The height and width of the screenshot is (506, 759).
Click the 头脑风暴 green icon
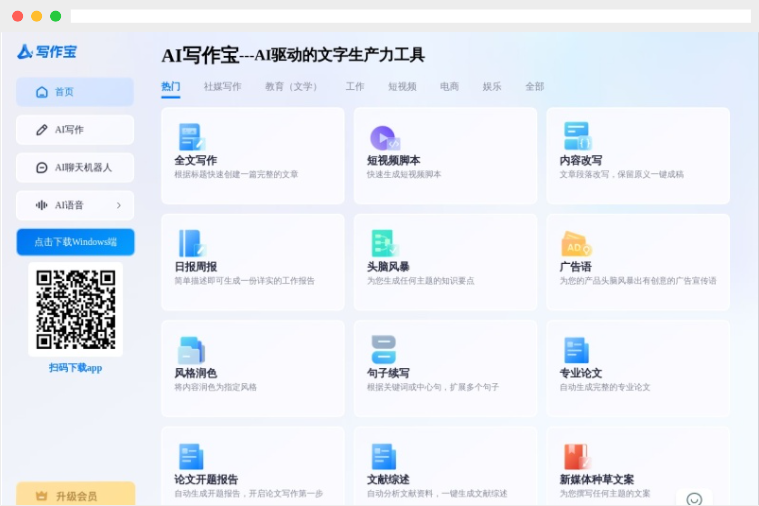385,243
